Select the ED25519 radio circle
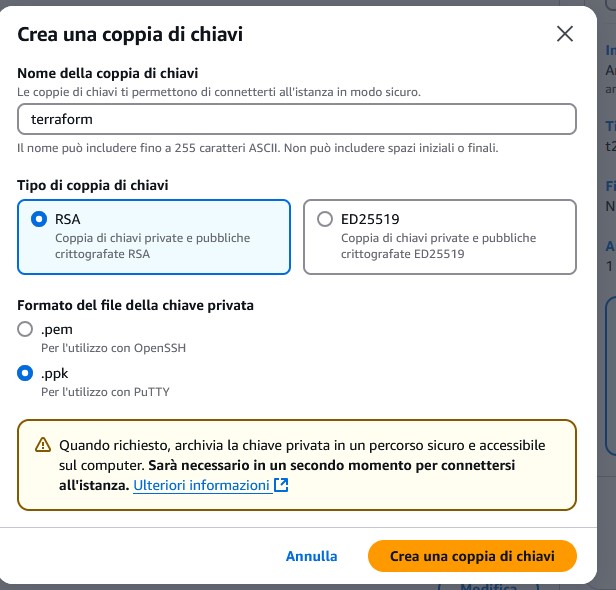 tap(325, 219)
